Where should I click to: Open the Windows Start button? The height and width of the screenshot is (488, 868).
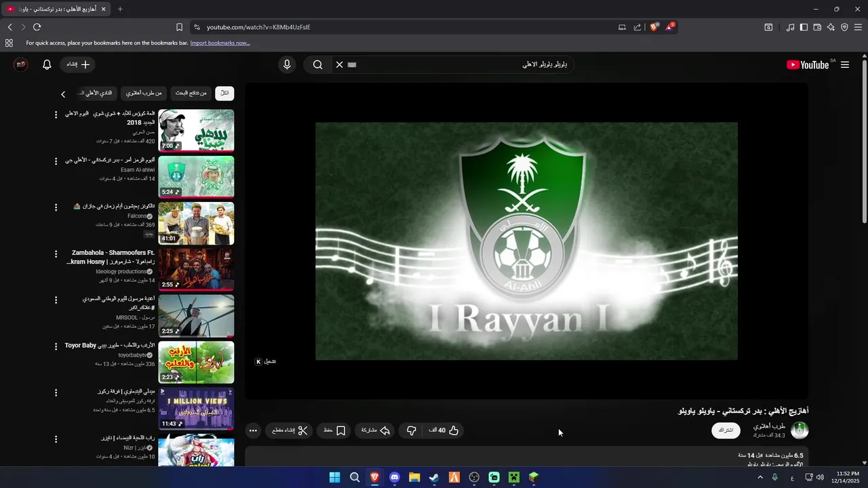[334, 477]
